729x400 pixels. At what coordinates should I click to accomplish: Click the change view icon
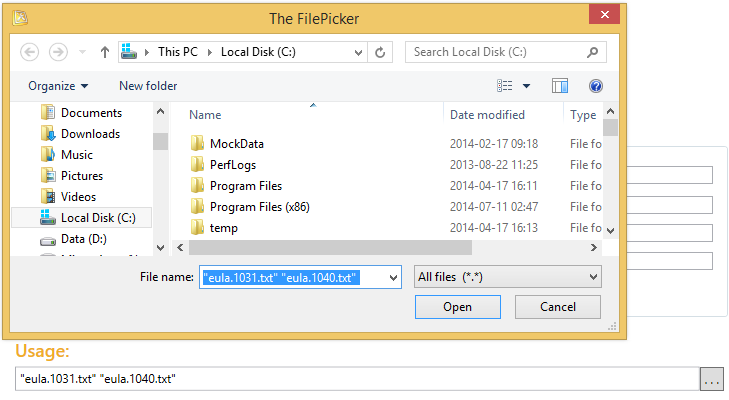[505, 86]
